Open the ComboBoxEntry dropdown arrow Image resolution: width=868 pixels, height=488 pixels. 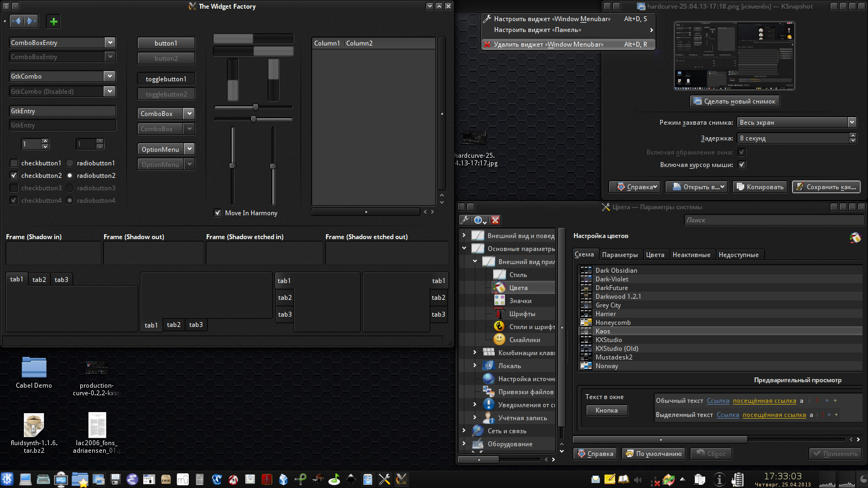click(110, 43)
